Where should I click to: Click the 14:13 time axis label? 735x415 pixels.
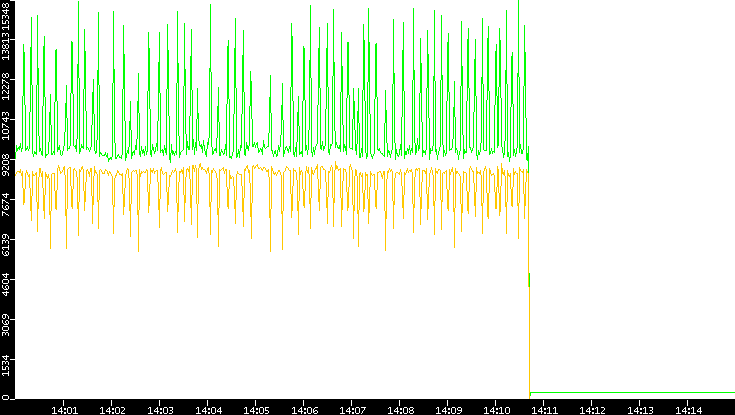[640, 410]
